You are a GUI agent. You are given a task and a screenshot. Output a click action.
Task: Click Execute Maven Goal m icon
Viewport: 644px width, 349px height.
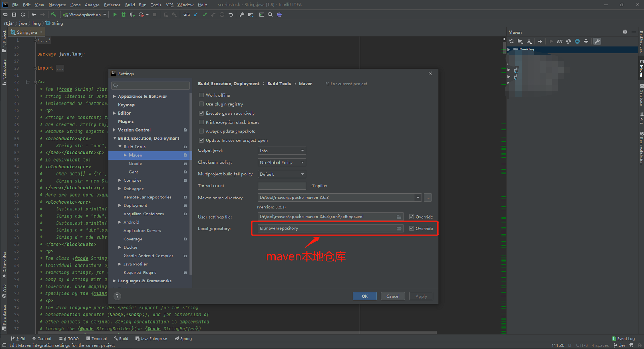[560, 41]
